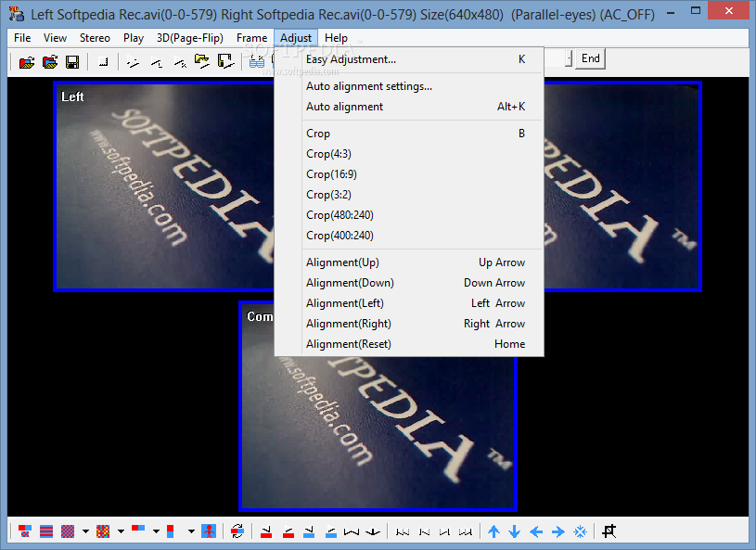Click the yellow folder with line icon
Viewport: 756px width, 550px height.
click(x=202, y=61)
